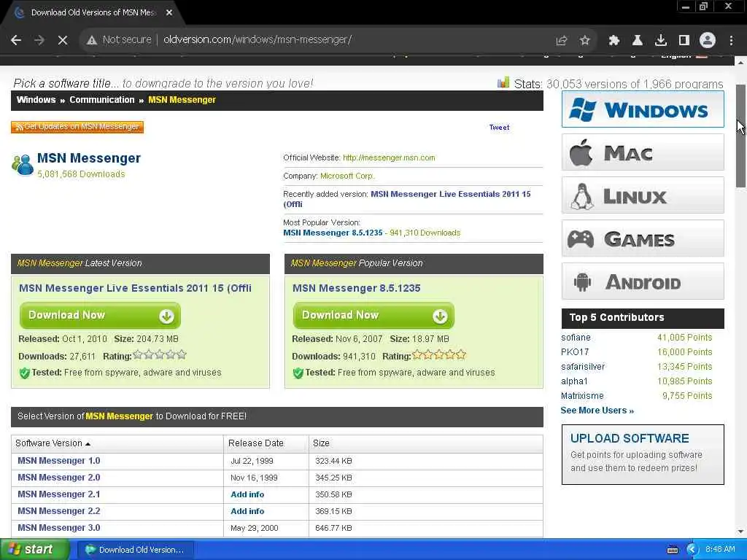Open most popular MSN Messenger 8.5.1235 link
Screen dimensions: 747x560
click(x=333, y=233)
